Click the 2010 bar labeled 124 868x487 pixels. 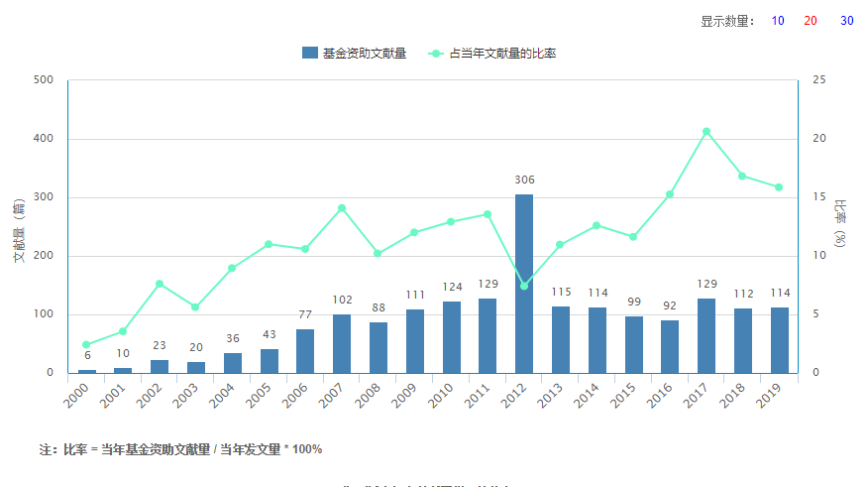452,337
